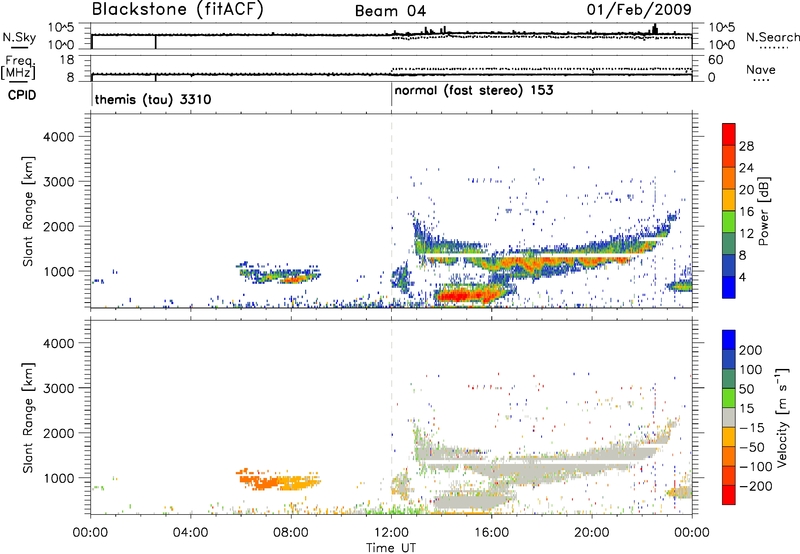Click the '10^5' label left of the noise panel
The image size is (800, 554).
[x=61, y=28]
